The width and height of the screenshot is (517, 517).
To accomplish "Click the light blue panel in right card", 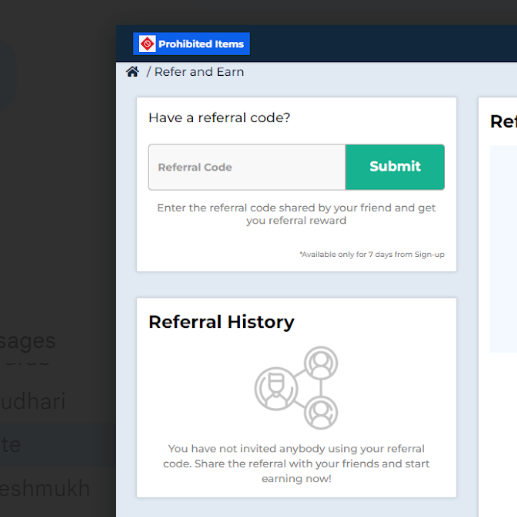I will (503, 249).
